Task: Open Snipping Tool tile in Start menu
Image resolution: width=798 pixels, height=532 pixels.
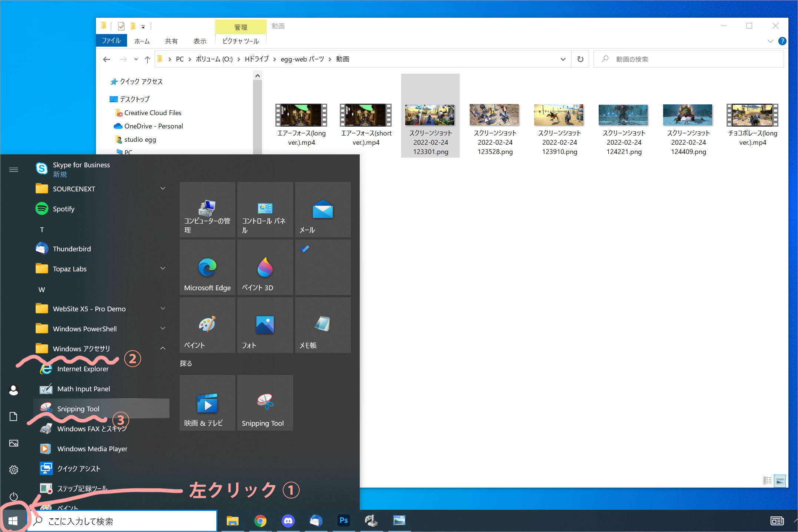Action: coord(265,402)
